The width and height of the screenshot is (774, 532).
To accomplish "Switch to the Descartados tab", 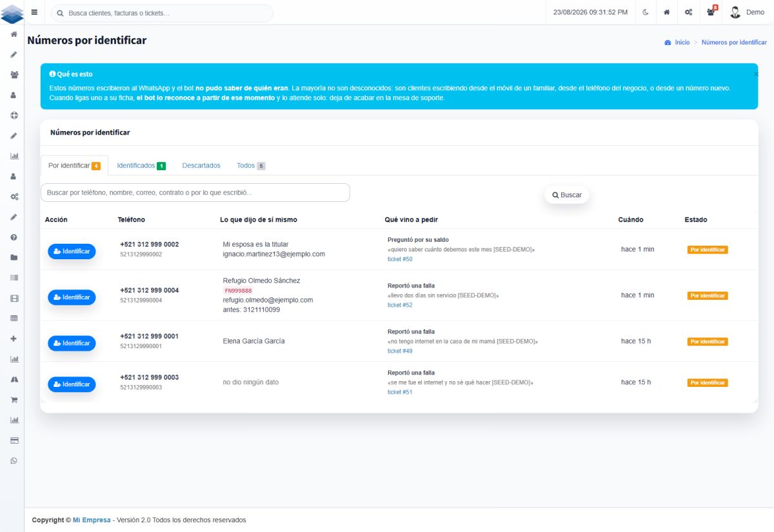I will [201, 166].
